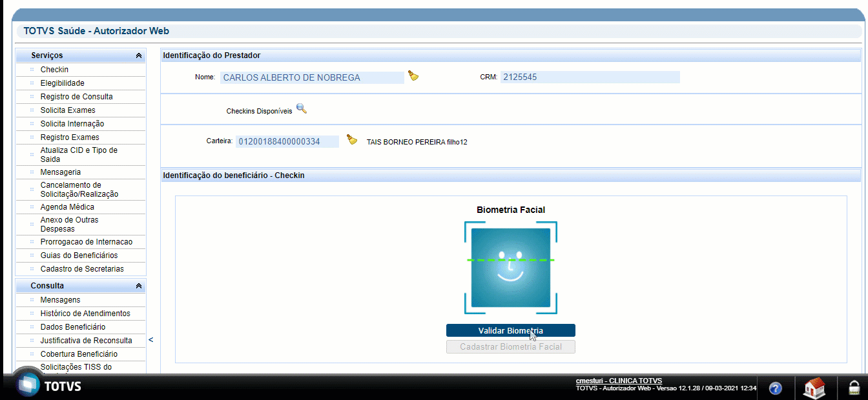Viewport: 868px width, 400px height.
Task: Click TAIS BORNEO PEREIRA filho12 text
Action: [x=417, y=142]
